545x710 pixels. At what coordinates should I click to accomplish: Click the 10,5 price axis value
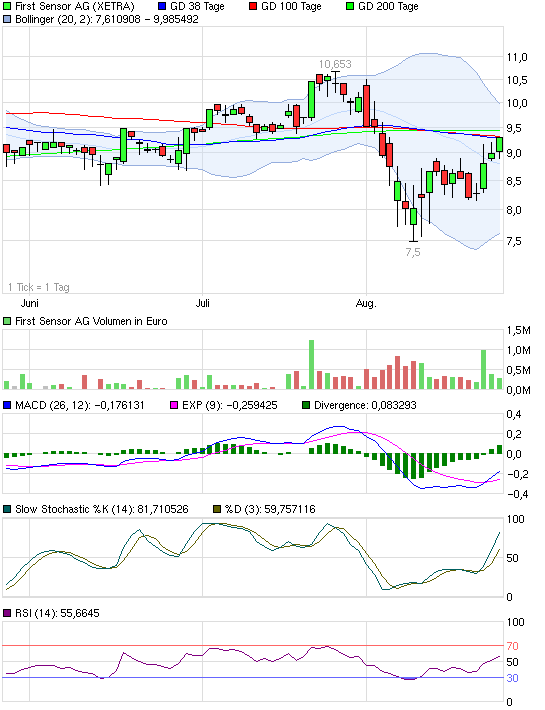517,80
